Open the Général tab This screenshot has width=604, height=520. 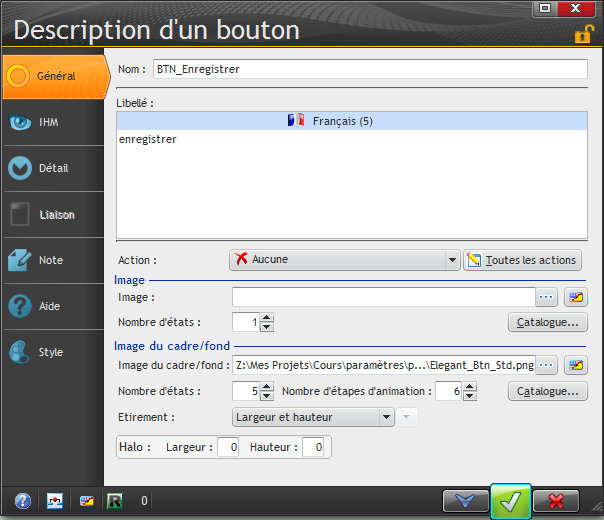(x=56, y=76)
